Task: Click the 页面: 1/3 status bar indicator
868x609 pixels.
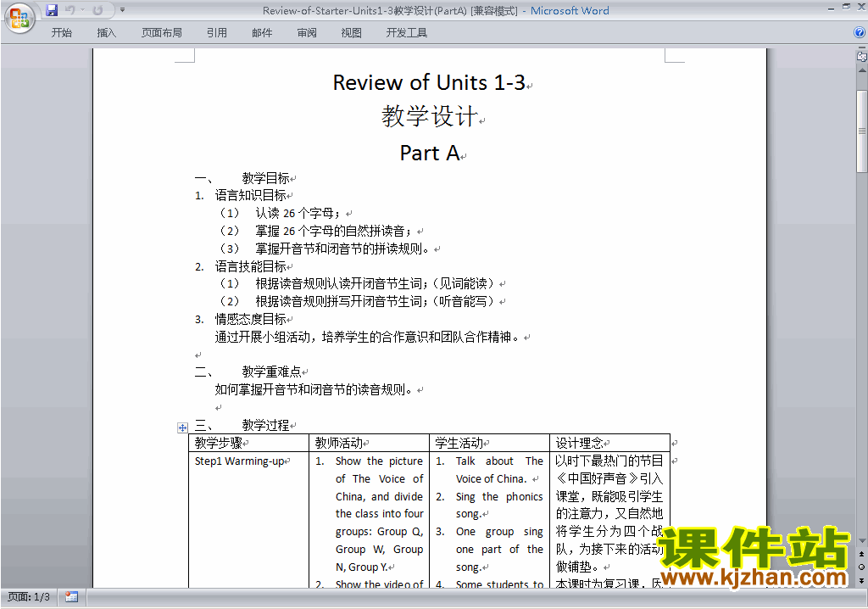Action: click(x=29, y=597)
